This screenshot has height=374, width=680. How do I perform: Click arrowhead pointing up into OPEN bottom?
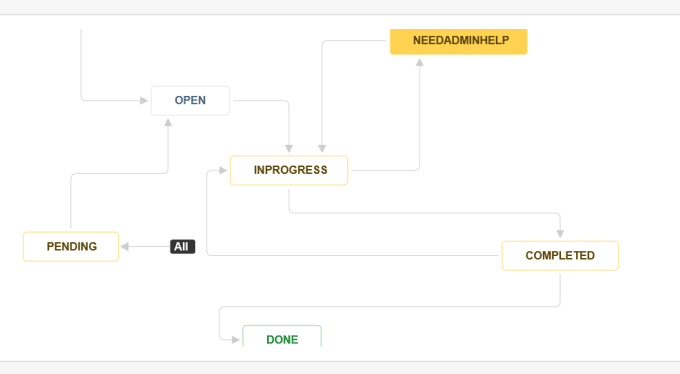(x=168, y=123)
